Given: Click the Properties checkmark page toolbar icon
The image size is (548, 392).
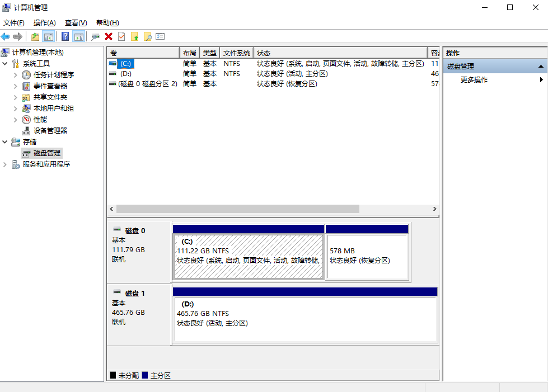Looking at the screenshot, I should (x=121, y=37).
